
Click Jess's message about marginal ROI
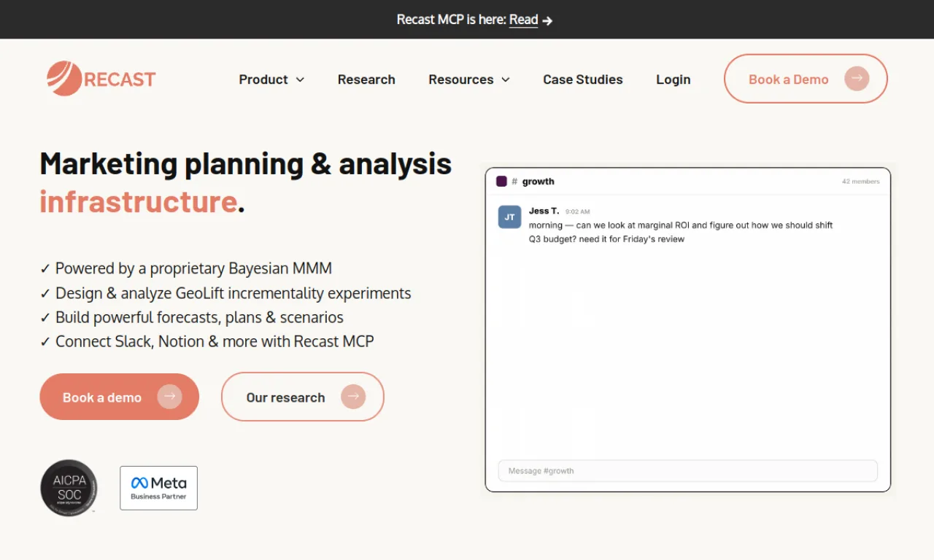pyautogui.click(x=681, y=232)
